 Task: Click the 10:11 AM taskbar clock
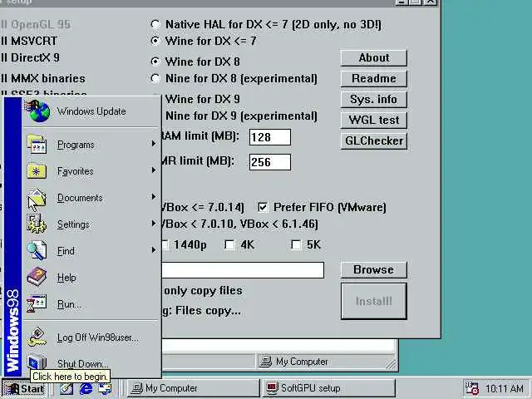click(x=505, y=388)
